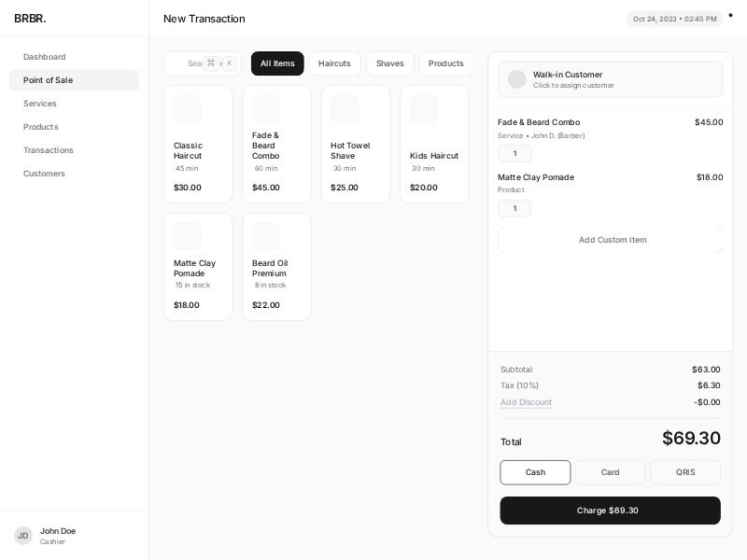
Task: Show the Products filter tab
Action: [x=445, y=63]
